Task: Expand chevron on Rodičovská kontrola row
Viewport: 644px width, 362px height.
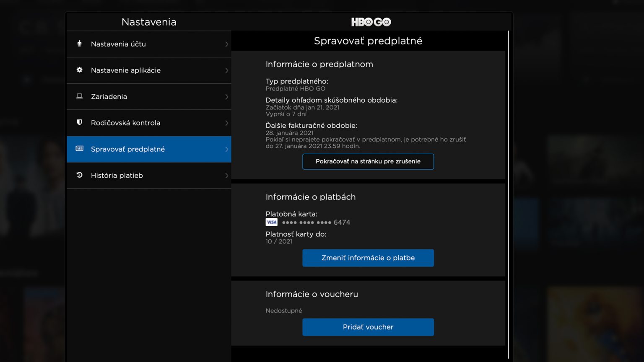Action: point(226,123)
